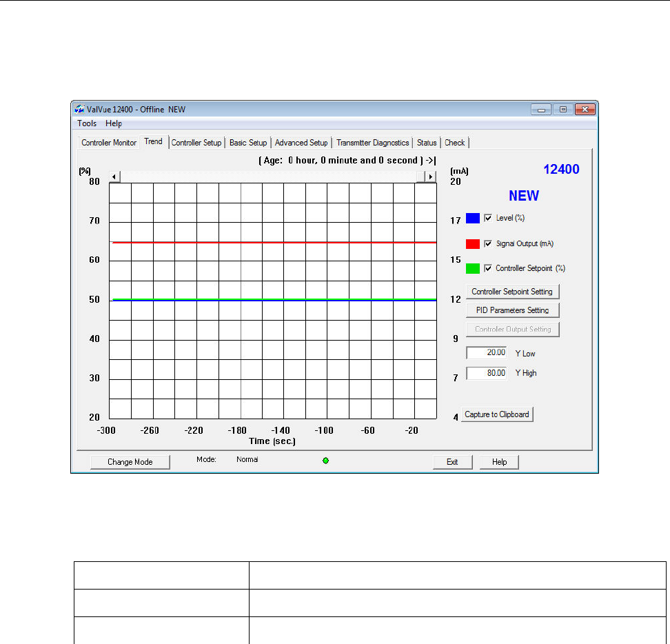Screen dimensions: 670x644
Task: Click the left scroll arrow above chart
Action: tap(114, 177)
